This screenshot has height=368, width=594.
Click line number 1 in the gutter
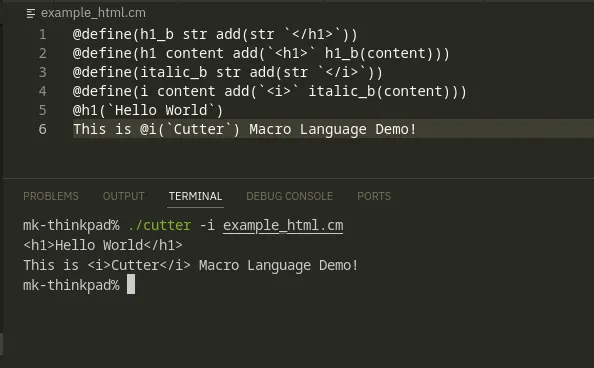pyautogui.click(x=43, y=34)
